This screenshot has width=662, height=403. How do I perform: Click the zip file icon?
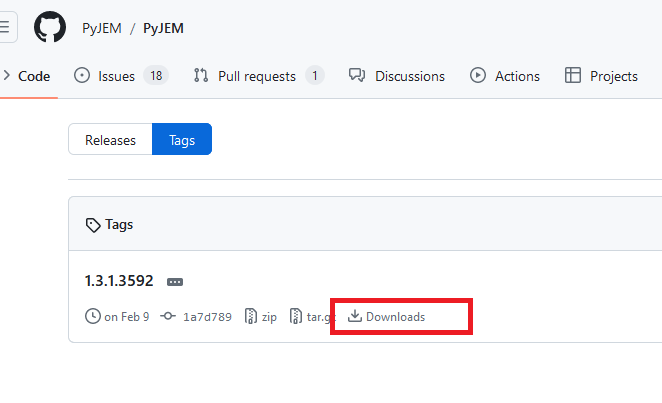(251, 316)
